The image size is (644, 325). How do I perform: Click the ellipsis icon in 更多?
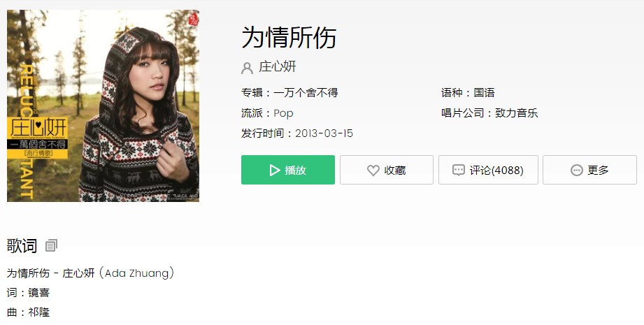point(577,171)
